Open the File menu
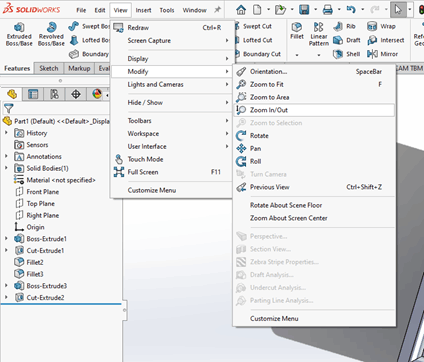The height and width of the screenshot is (362, 424). [x=81, y=10]
